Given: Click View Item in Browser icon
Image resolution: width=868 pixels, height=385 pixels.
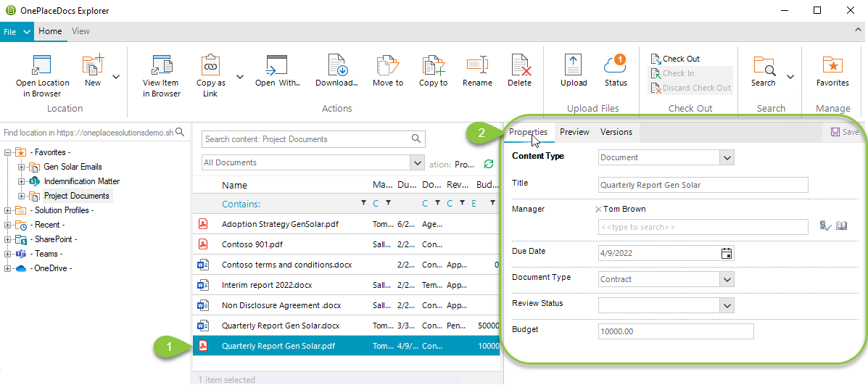Looking at the screenshot, I should (x=161, y=65).
